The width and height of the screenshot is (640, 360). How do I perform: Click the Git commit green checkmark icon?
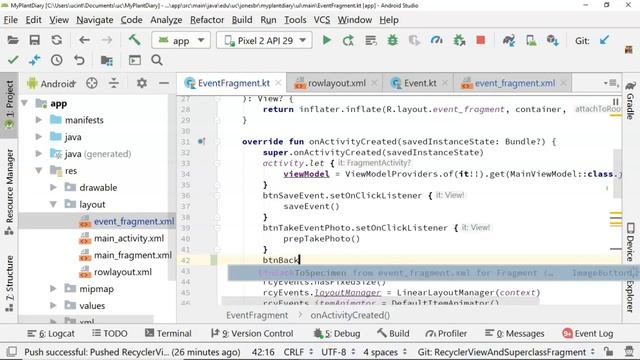(13, 60)
